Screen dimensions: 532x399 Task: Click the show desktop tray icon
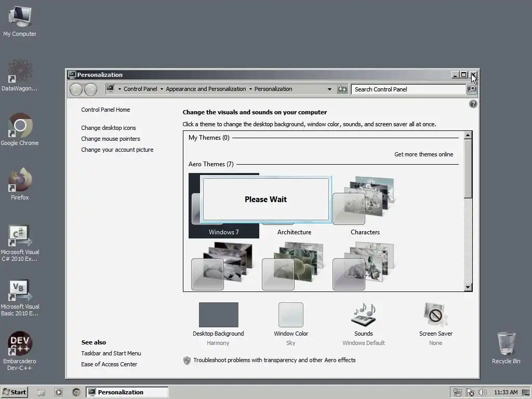(526, 393)
